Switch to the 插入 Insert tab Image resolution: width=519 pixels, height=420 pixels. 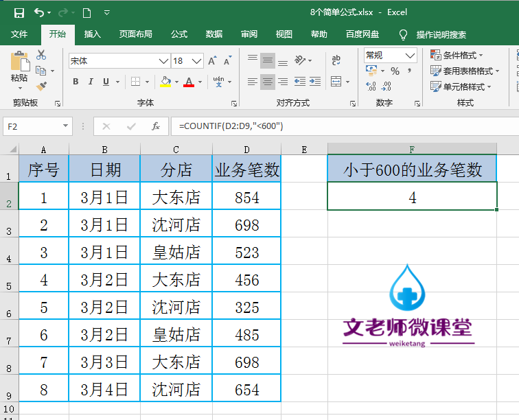pos(93,34)
